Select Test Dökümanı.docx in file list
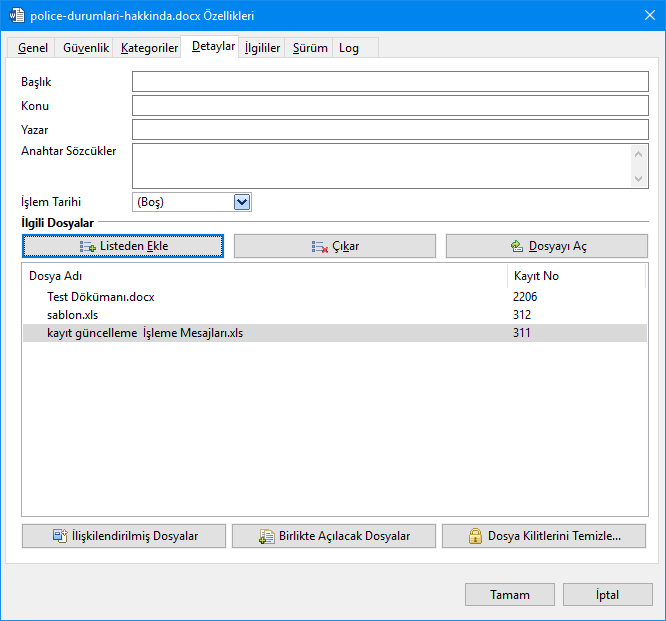 (x=100, y=297)
